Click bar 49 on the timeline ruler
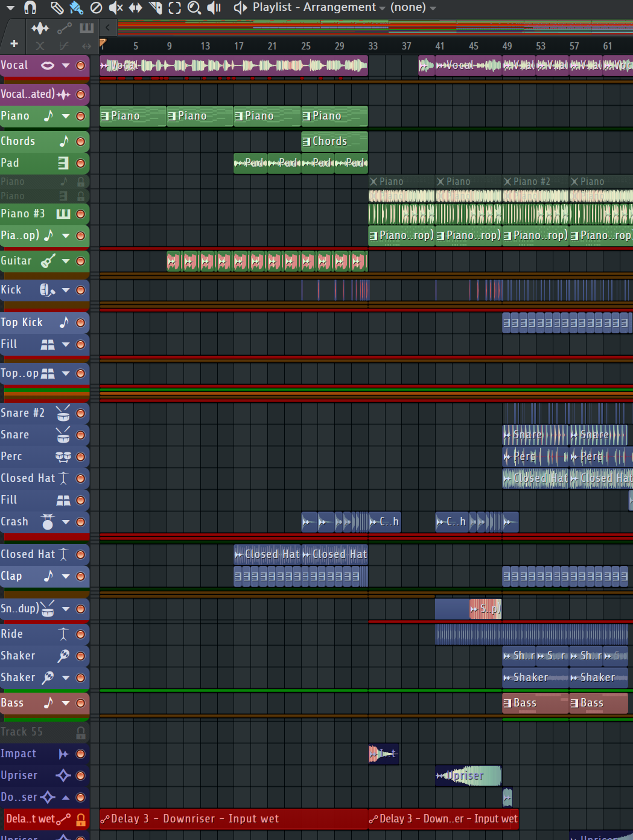The height and width of the screenshot is (840, 633). click(x=507, y=46)
